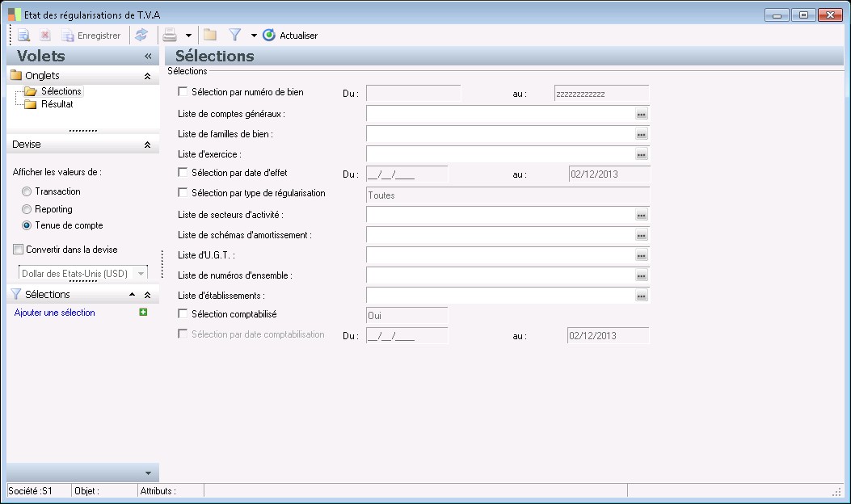This screenshot has width=851, height=504.
Task: Open the print options dropdown arrow
Action: [188, 36]
